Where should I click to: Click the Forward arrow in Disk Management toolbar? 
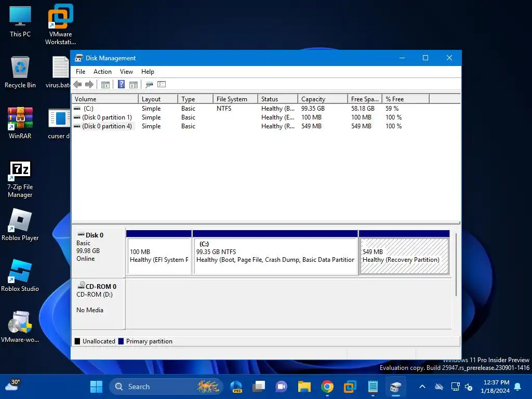tap(89, 85)
